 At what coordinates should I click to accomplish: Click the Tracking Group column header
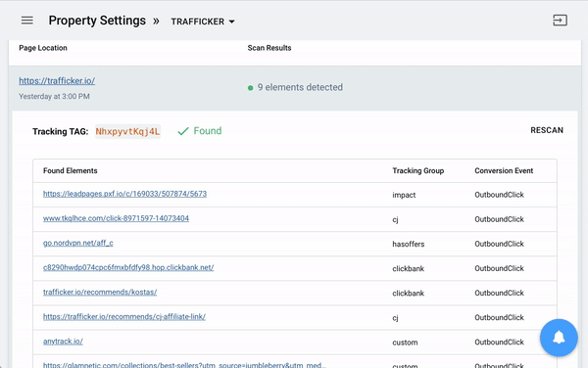tap(418, 170)
